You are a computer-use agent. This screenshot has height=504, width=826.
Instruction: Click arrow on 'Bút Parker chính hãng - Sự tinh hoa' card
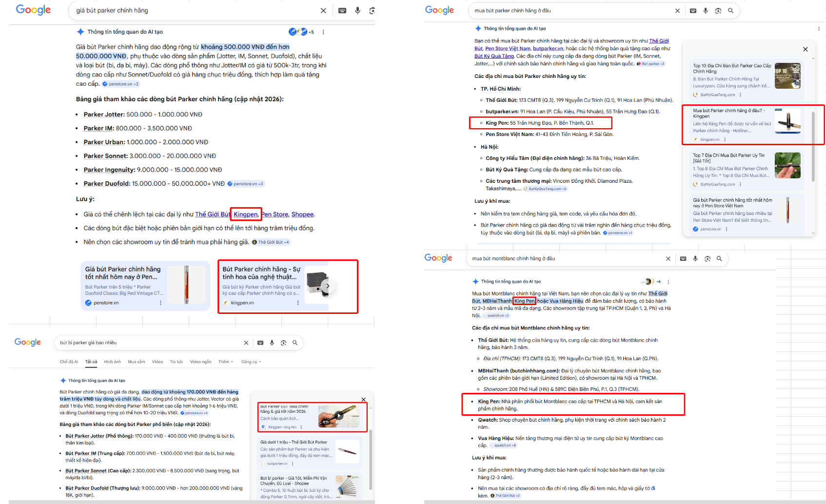pos(328,286)
